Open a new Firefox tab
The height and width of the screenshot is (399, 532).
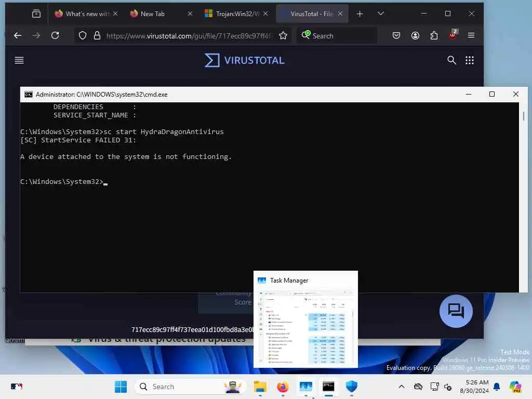click(360, 14)
